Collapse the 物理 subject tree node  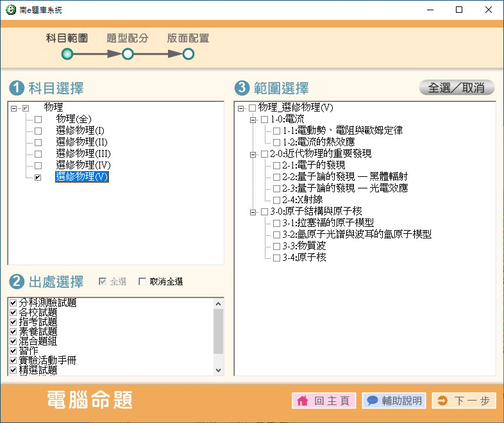pyautogui.click(x=13, y=108)
